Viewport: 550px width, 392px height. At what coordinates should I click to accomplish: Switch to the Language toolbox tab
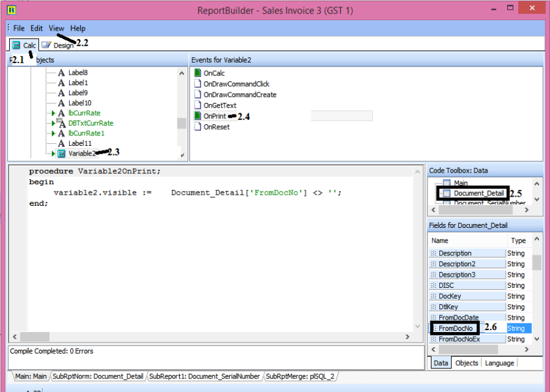pyautogui.click(x=499, y=363)
